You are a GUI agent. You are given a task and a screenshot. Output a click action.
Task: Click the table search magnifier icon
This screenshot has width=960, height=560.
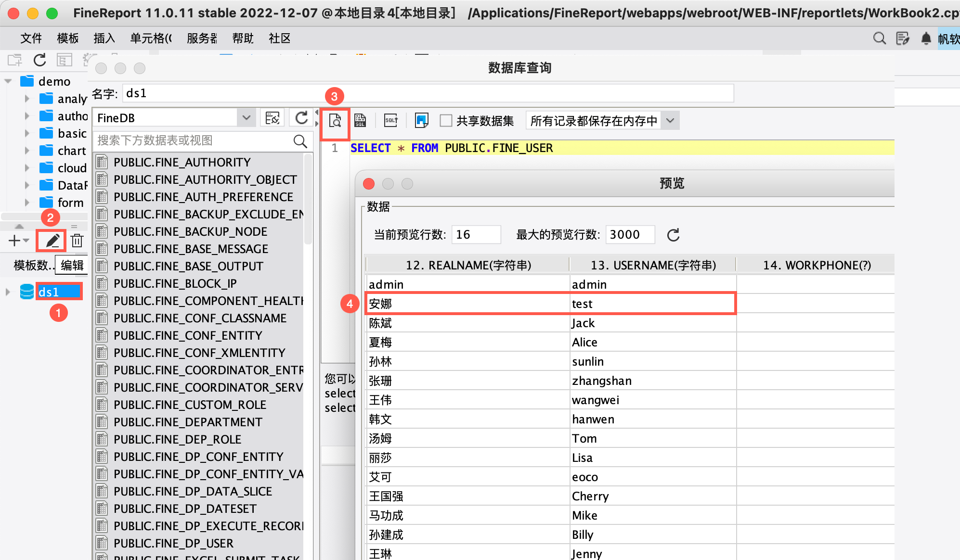pos(300,141)
